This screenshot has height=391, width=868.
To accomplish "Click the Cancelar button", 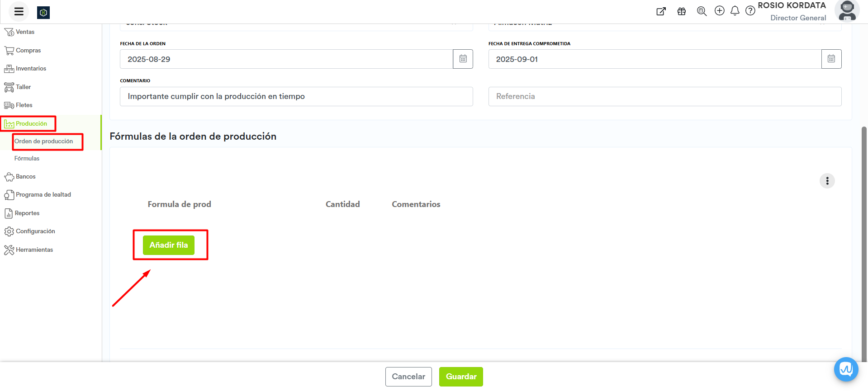I will pyautogui.click(x=408, y=377).
